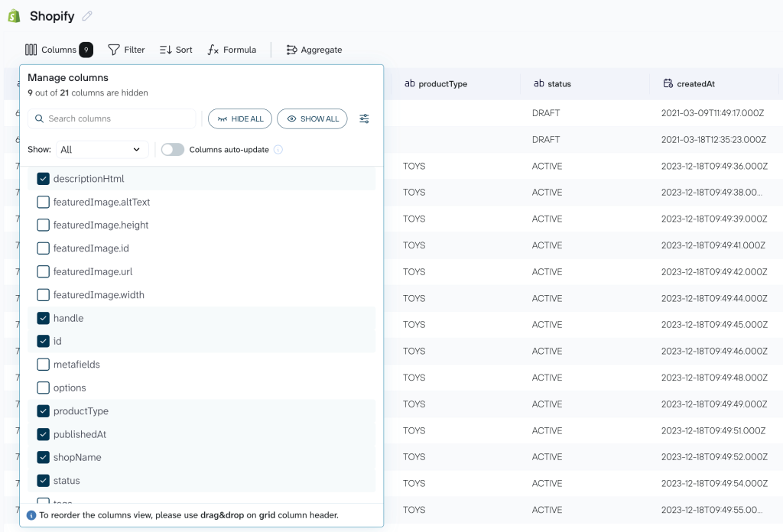Viewport: 783px width, 532px height.
Task: Uncheck the id column checkbox
Action: [x=44, y=342]
